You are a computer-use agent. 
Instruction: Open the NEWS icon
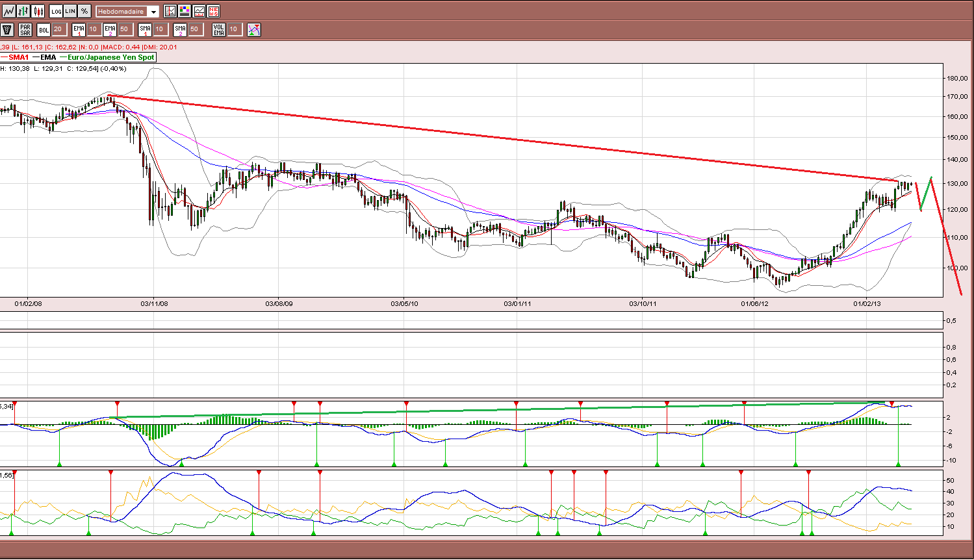point(213,11)
